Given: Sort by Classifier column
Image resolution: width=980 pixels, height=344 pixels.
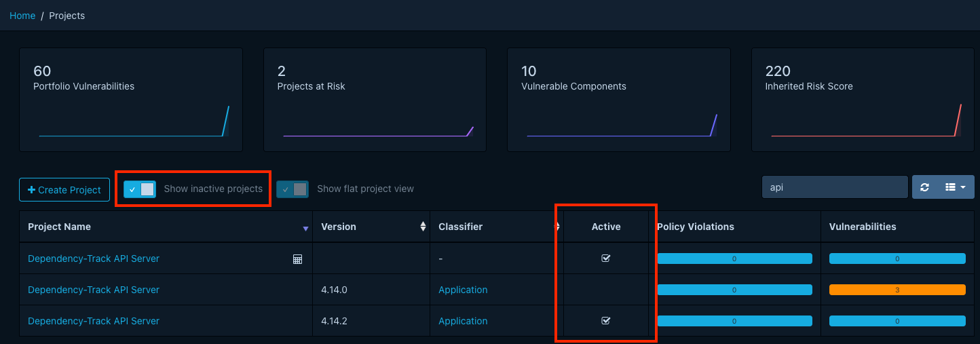Looking at the screenshot, I should point(497,227).
